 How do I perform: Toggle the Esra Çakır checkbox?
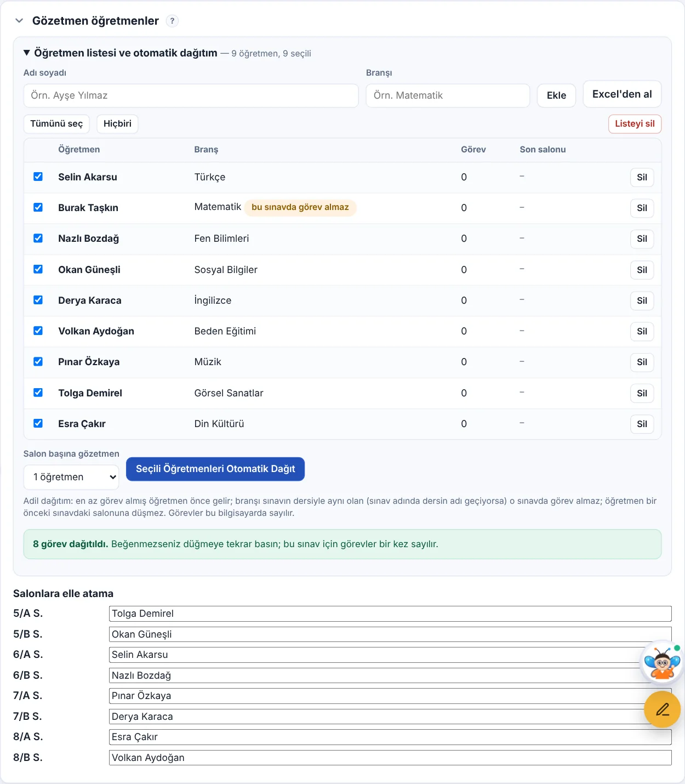pyautogui.click(x=38, y=423)
